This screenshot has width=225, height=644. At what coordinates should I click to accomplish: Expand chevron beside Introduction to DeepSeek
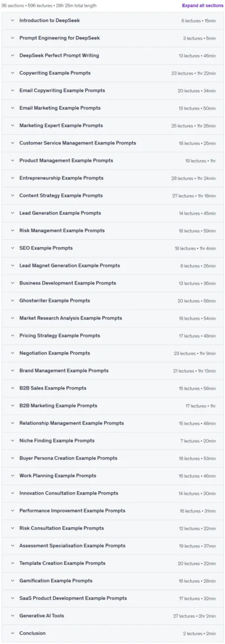(12, 21)
